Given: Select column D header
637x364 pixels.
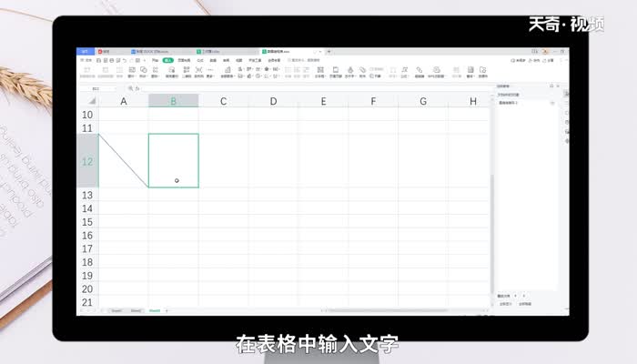Looking at the screenshot, I should [x=273, y=101].
